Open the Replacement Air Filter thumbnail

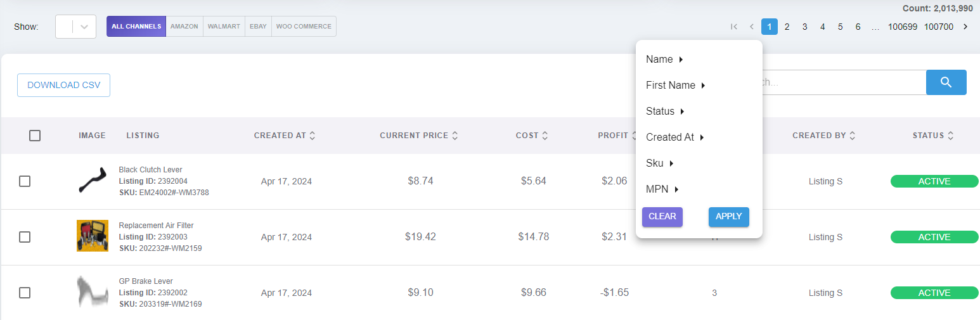click(x=93, y=236)
